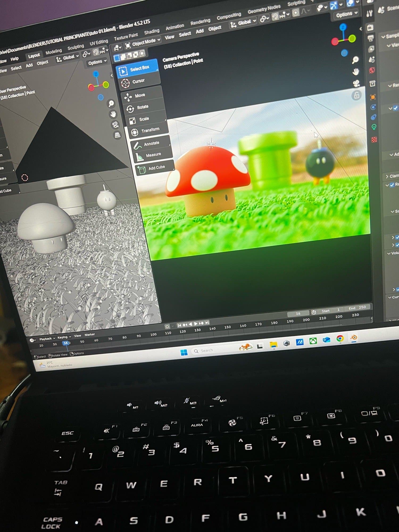
Task: Click the zoom magnifier in camera viewport
Action: coord(355,60)
